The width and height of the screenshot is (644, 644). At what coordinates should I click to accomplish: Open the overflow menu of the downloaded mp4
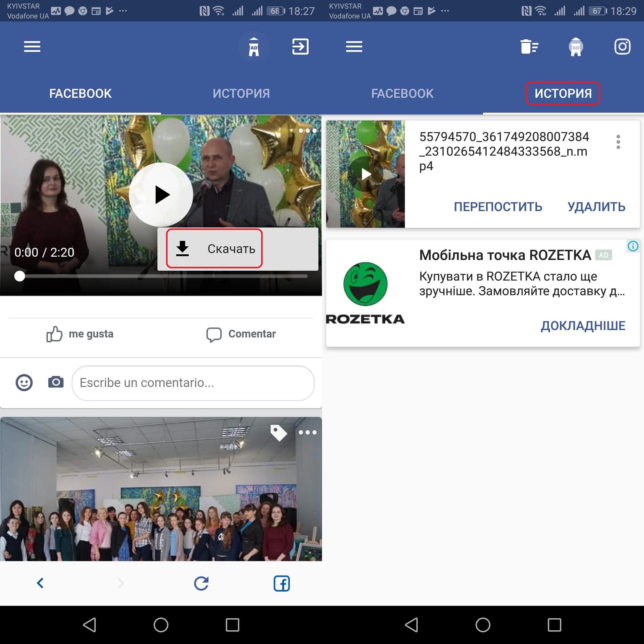618,142
